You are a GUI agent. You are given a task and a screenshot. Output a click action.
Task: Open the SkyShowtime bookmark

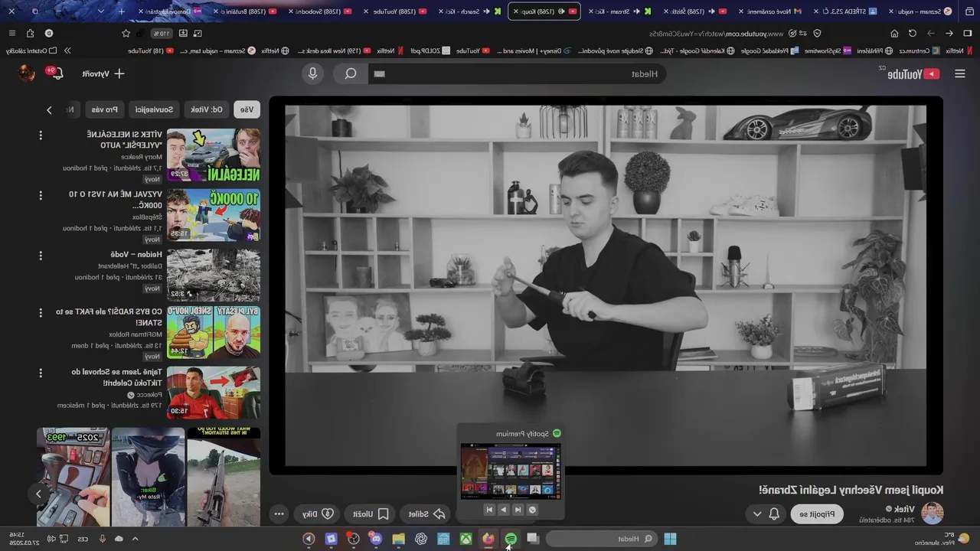pyautogui.click(x=828, y=51)
